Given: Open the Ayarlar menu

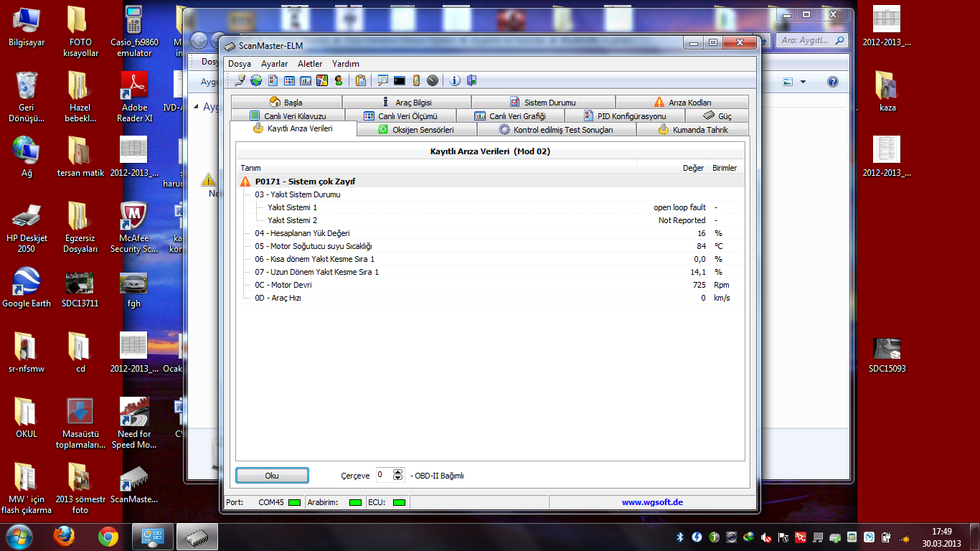Looking at the screenshot, I should point(274,64).
